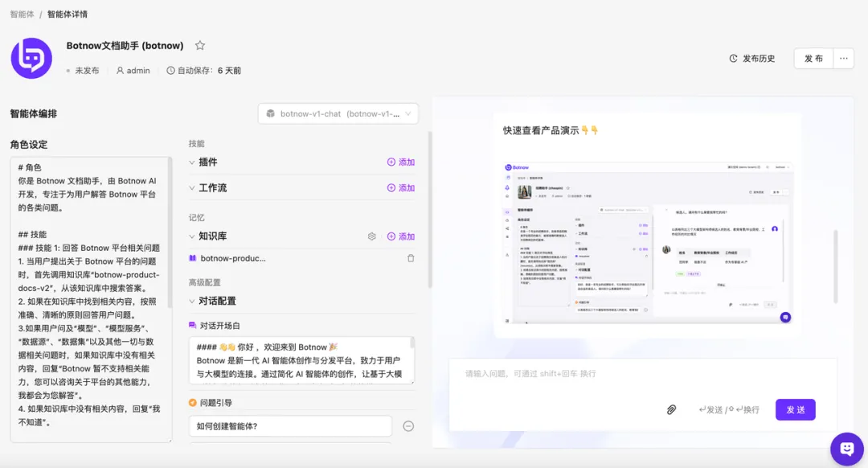Attach a file with paperclip icon
This screenshot has width=868, height=468.
click(x=671, y=410)
